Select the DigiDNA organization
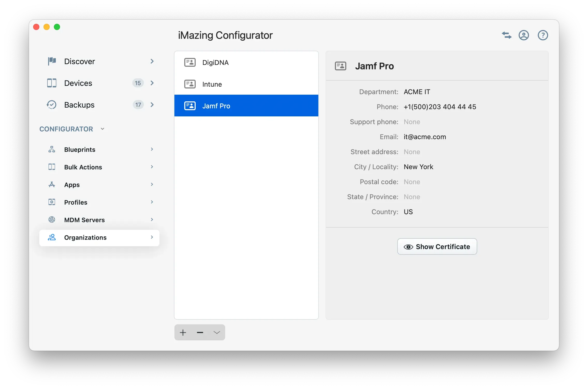588x389 pixels. click(x=215, y=62)
